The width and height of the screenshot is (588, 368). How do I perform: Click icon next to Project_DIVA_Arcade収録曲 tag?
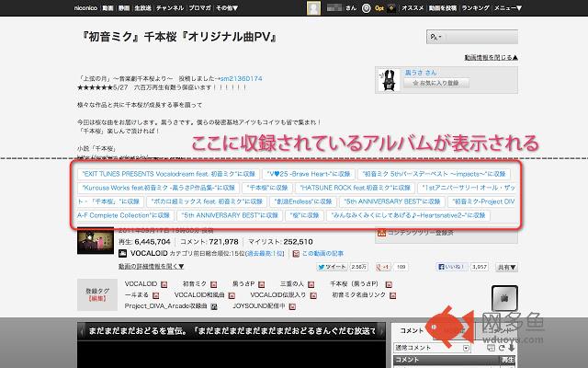click(x=214, y=306)
